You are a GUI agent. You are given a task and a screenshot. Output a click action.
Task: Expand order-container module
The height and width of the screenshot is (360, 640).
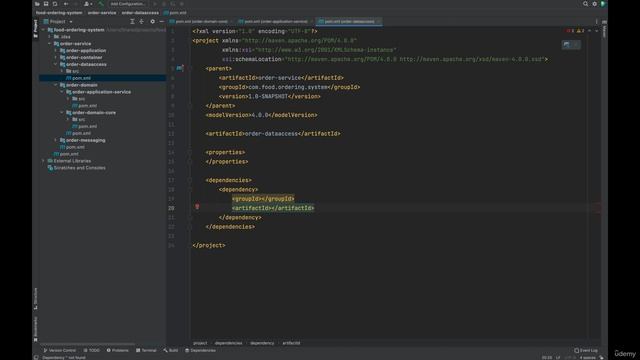[56, 58]
